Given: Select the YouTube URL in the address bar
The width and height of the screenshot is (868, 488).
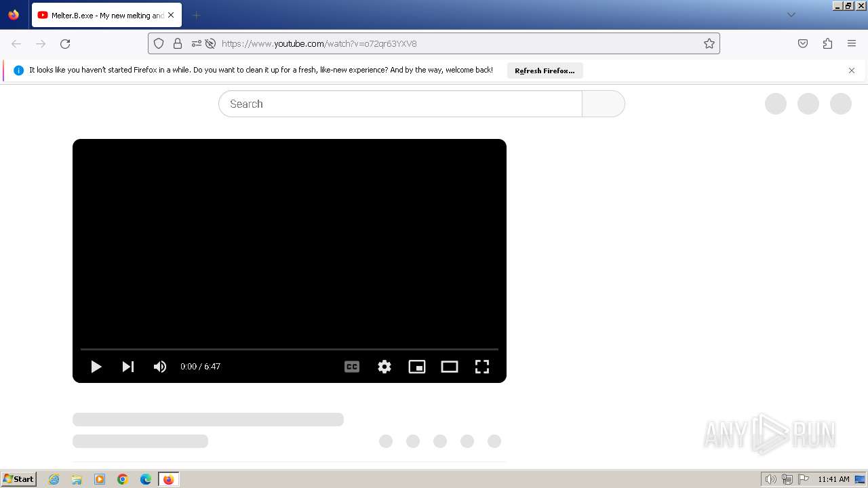Looking at the screenshot, I should click(319, 43).
